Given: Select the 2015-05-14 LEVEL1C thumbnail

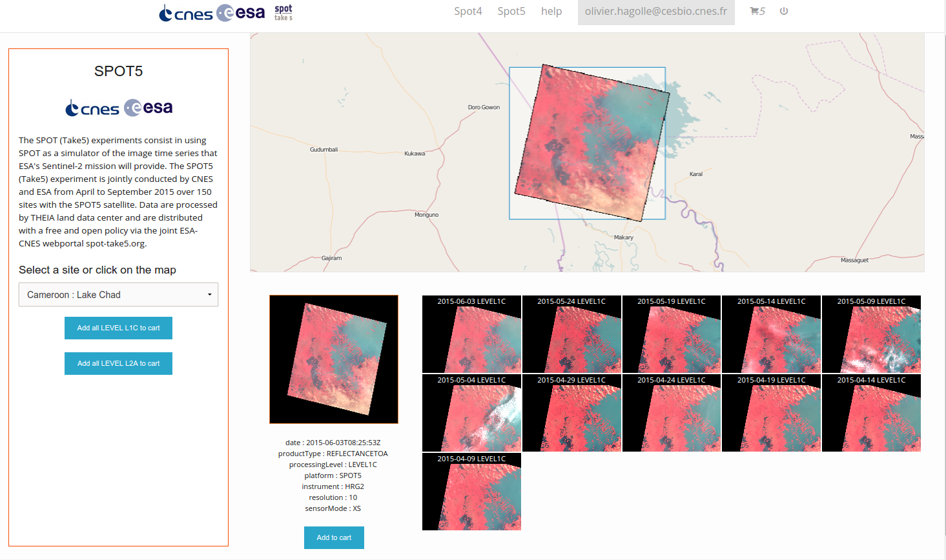Looking at the screenshot, I should 772,334.
